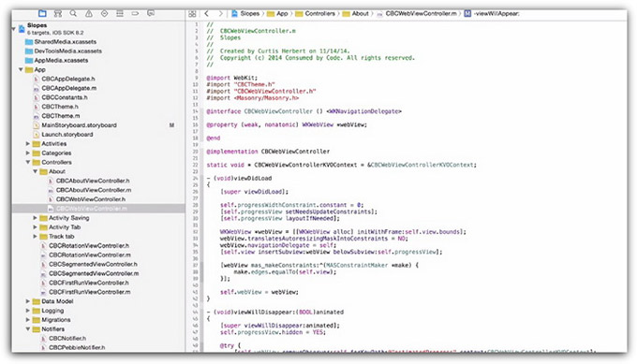The width and height of the screenshot is (637, 364).
Task: Click the "[super viewDidLoad];" code line
Action: [254, 192]
